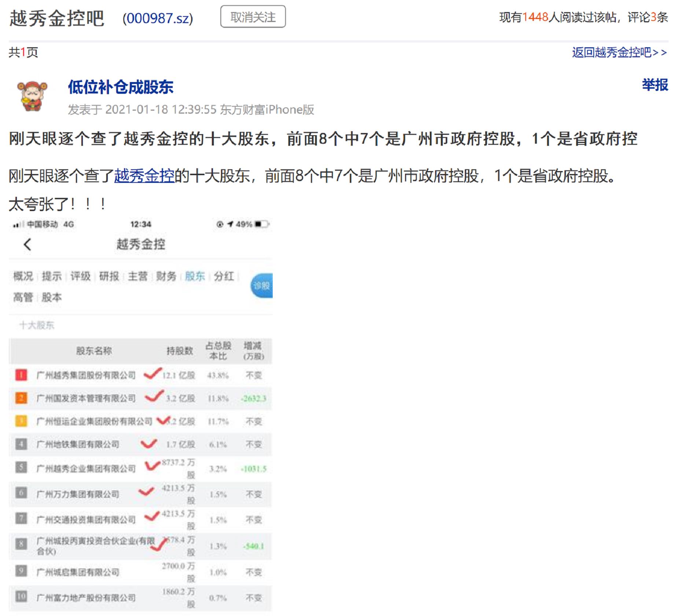Select shareholder 广州富力地产股份有限公司
Viewport: 677px width, 616px height.
(86, 598)
